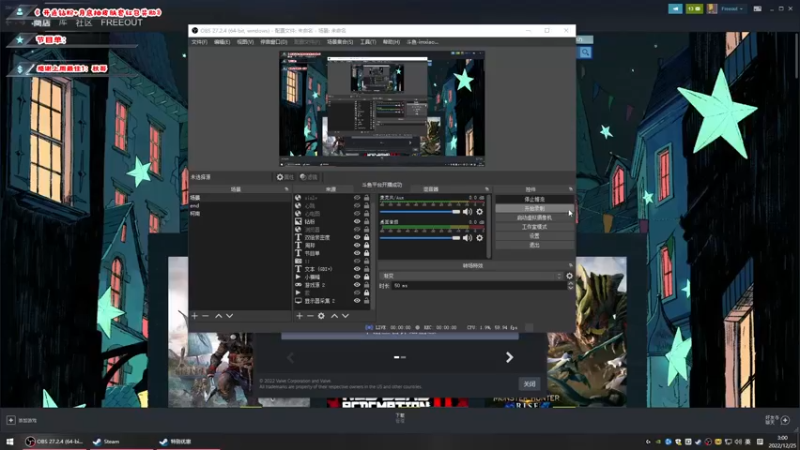This screenshot has height=450, width=800.
Task: Mute the 桌面音频 speaker icon
Action: click(467, 238)
